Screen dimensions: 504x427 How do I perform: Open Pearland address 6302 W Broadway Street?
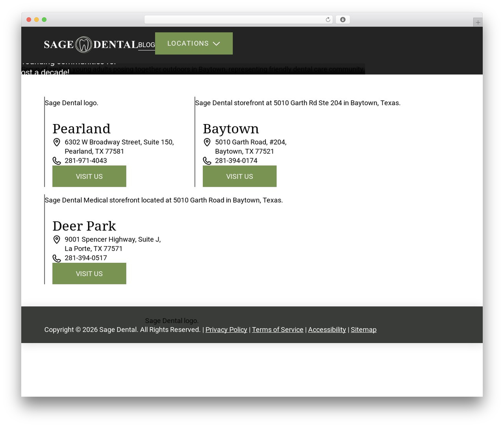point(119,147)
